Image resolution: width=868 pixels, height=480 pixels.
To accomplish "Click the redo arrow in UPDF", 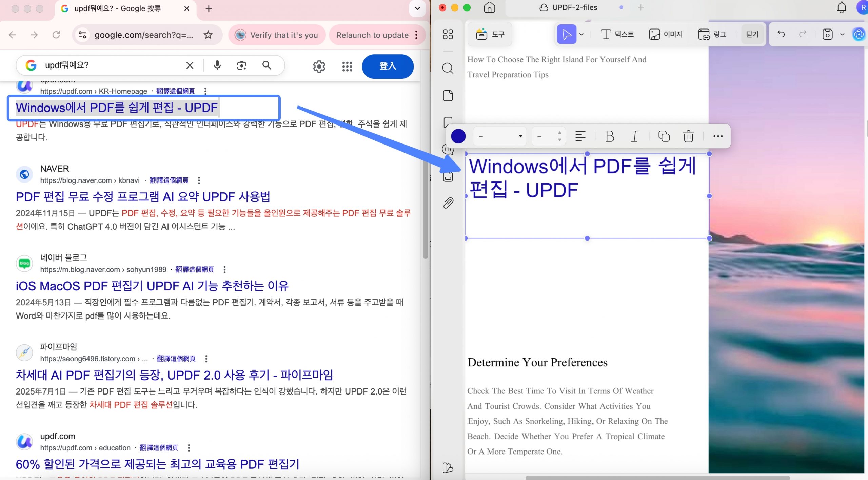I will coord(803,34).
